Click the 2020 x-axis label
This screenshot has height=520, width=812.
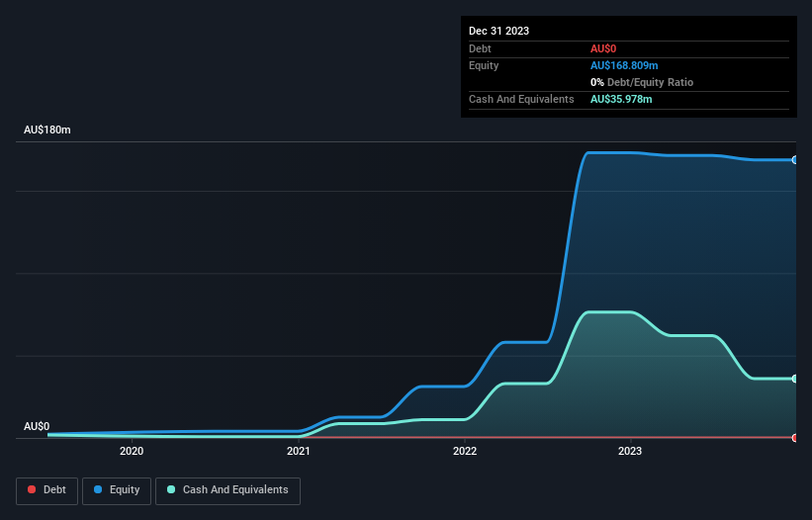click(132, 451)
